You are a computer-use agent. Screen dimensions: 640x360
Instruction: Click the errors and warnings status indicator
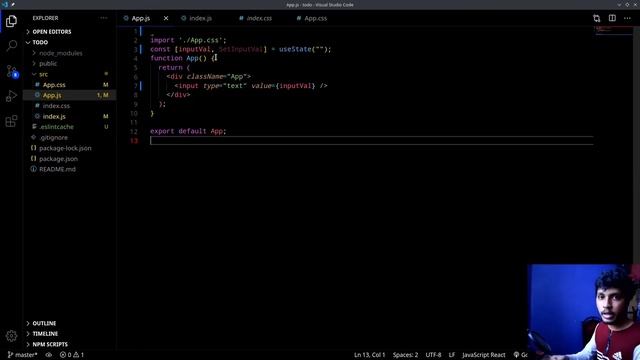(72, 355)
